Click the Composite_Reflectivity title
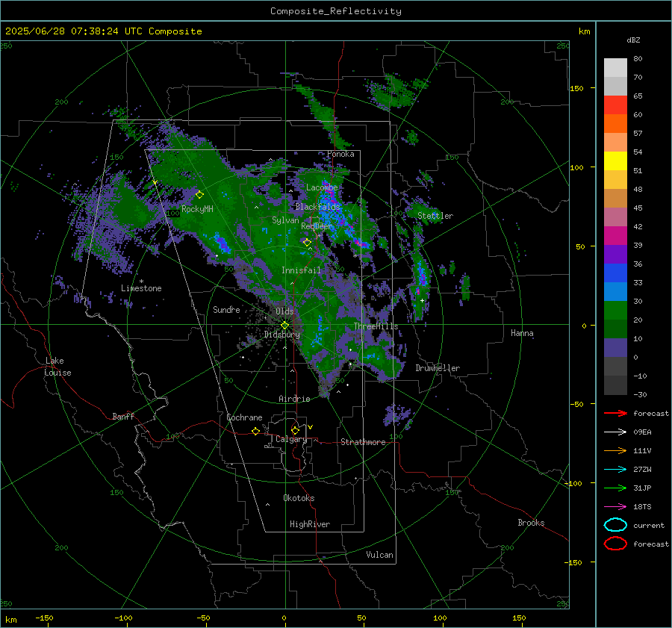Viewport: 672px width, 628px height. 335,11
